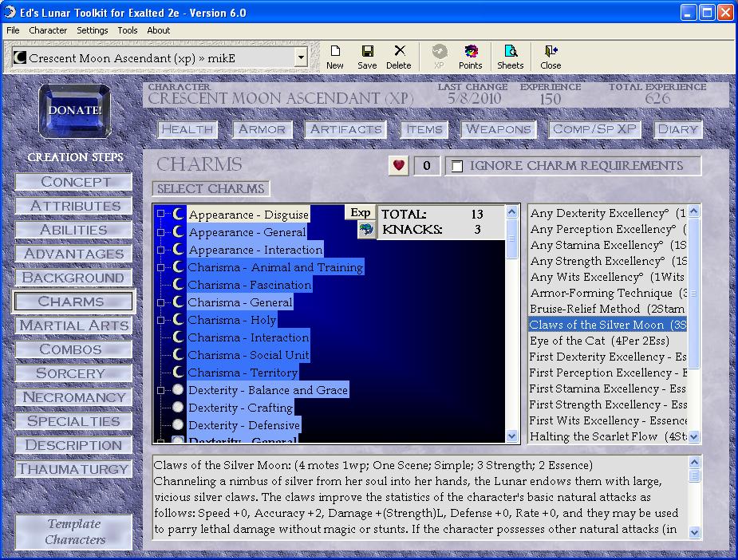Screen dimensions: 738x560
Task: Open the Weapons section
Action: [499, 129]
